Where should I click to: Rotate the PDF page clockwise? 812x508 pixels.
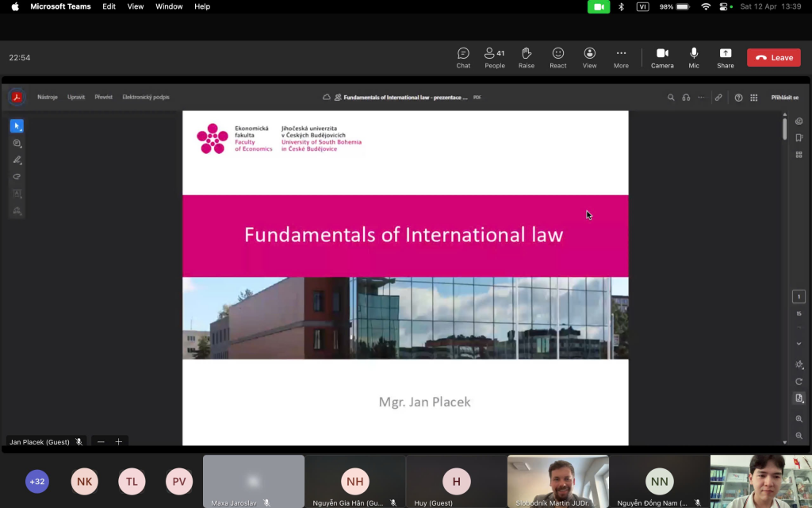pos(799,382)
